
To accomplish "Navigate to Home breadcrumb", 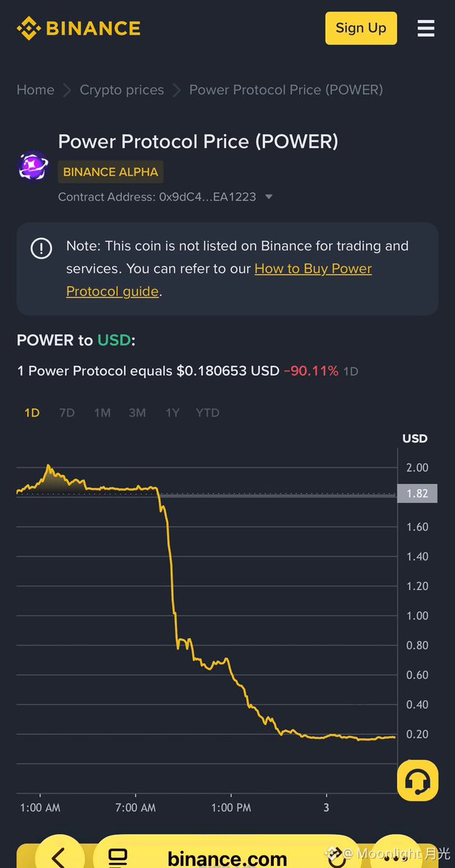I will pos(36,90).
